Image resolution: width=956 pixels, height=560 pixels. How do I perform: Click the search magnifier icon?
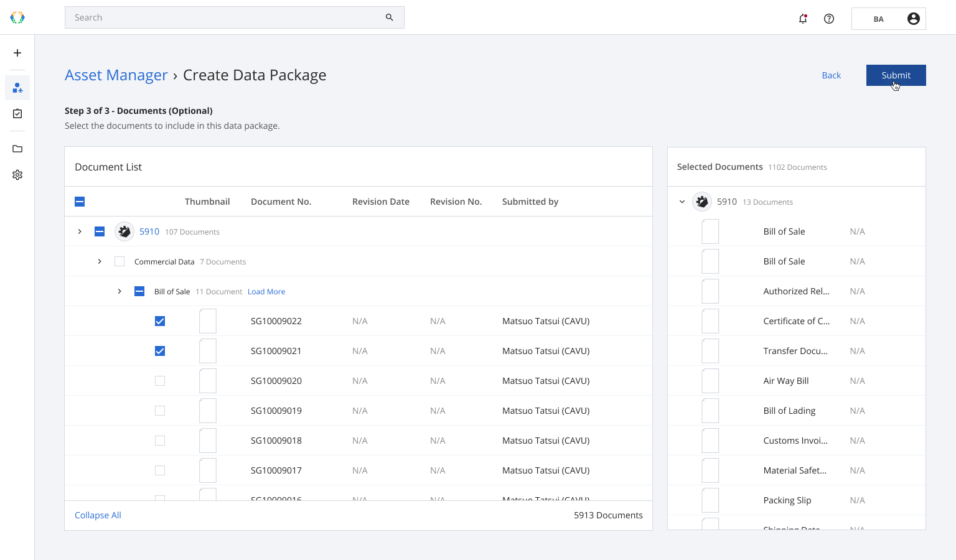pos(390,17)
